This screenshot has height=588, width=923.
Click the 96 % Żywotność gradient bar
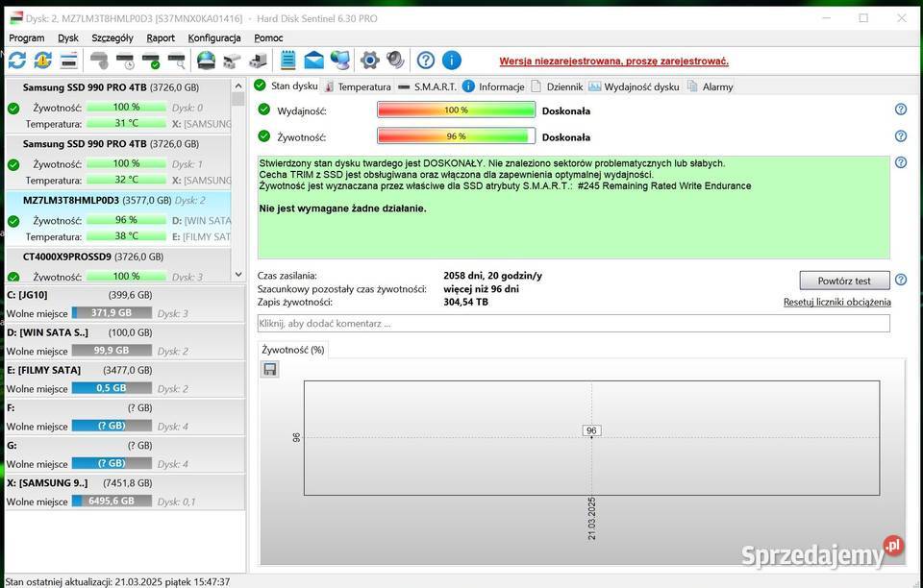(x=456, y=136)
